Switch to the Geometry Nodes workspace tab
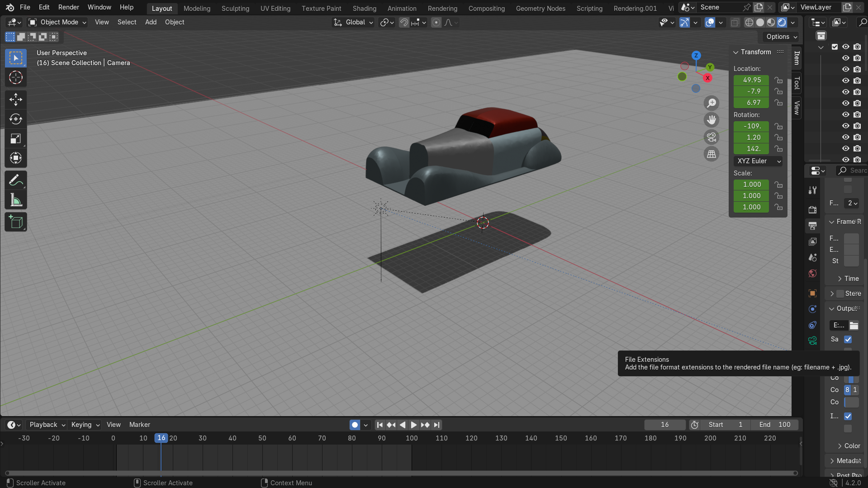Image resolution: width=868 pixels, height=488 pixels. [541, 8]
